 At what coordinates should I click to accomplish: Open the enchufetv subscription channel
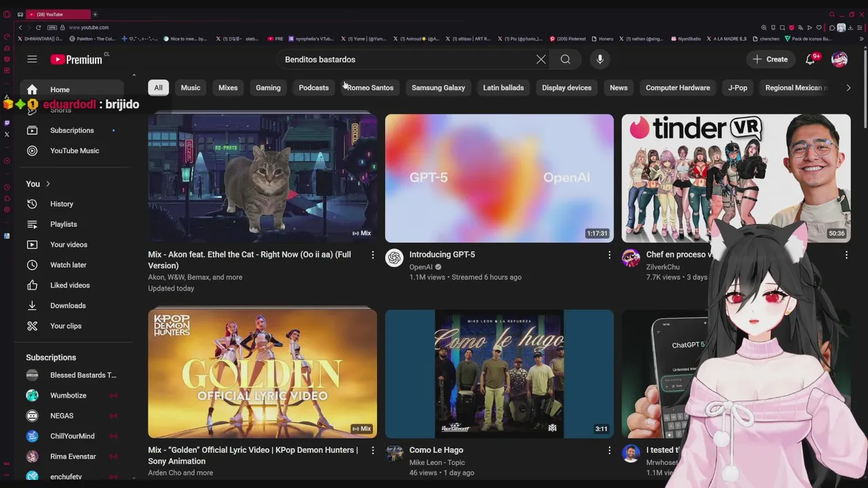pyautogui.click(x=71, y=476)
